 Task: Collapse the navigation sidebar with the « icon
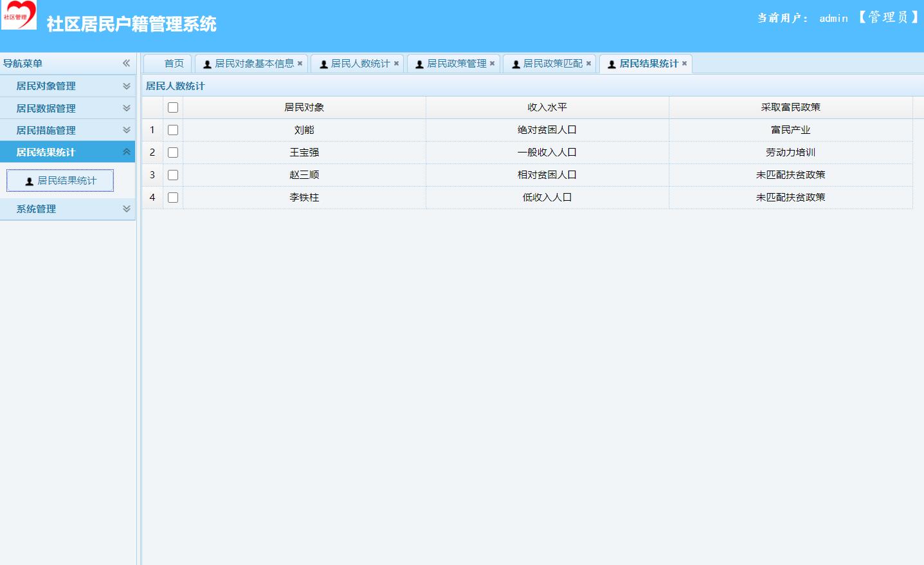127,63
